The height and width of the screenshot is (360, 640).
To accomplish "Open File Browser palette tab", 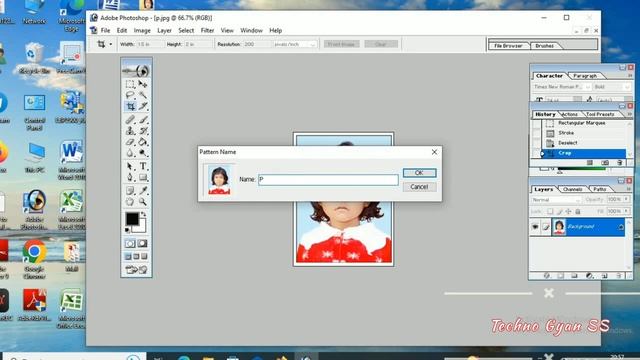I will tap(508, 46).
